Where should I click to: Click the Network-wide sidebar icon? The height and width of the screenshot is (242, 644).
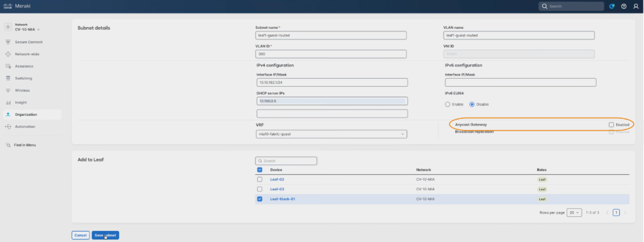pos(8,54)
